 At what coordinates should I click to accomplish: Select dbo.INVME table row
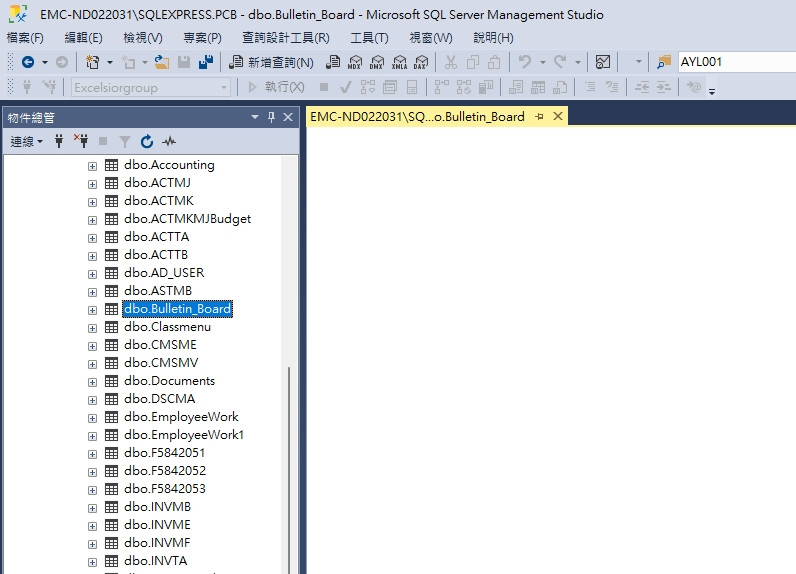tap(157, 525)
